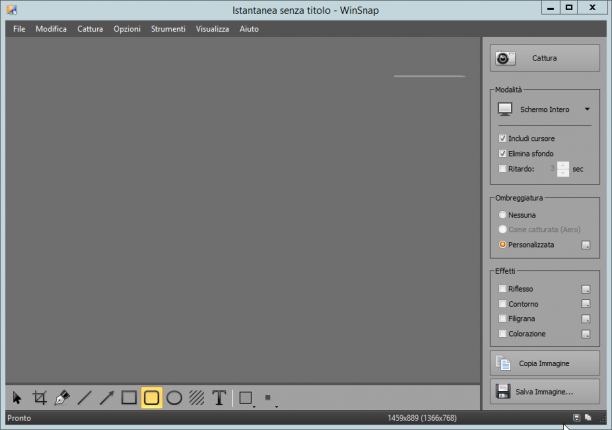Select the Text tool
The height and width of the screenshot is (430, 612).
coord(219,398)
